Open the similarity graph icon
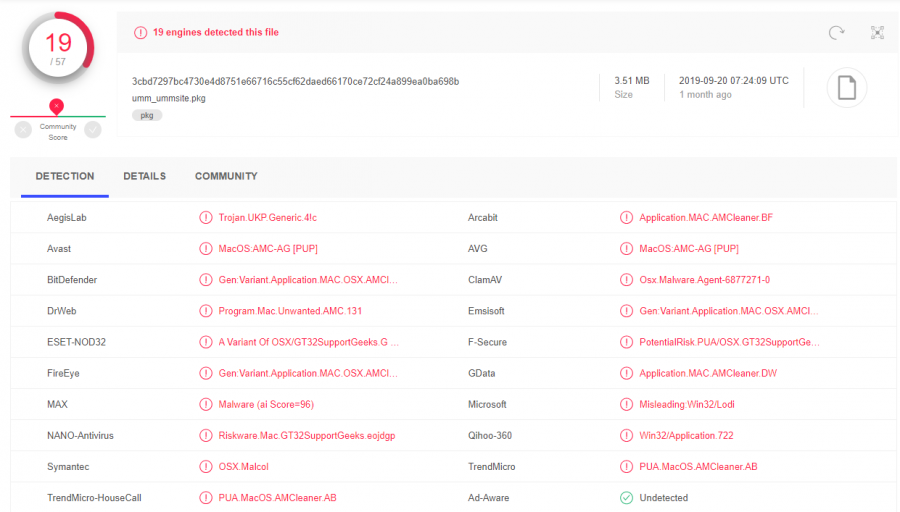The height and width of the screenshot is (512, 900). pyautogui.click(x=877, y=33)
